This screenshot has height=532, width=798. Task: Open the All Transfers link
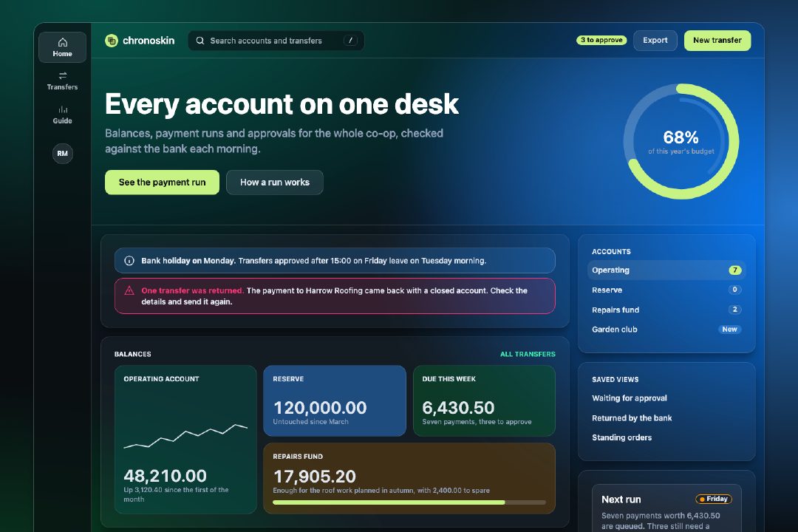click(528, 355)
